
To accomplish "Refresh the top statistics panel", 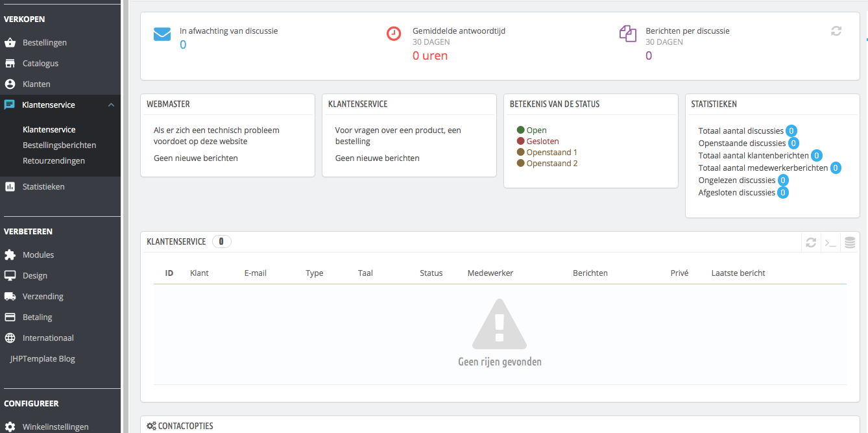I will coord(836,31).
